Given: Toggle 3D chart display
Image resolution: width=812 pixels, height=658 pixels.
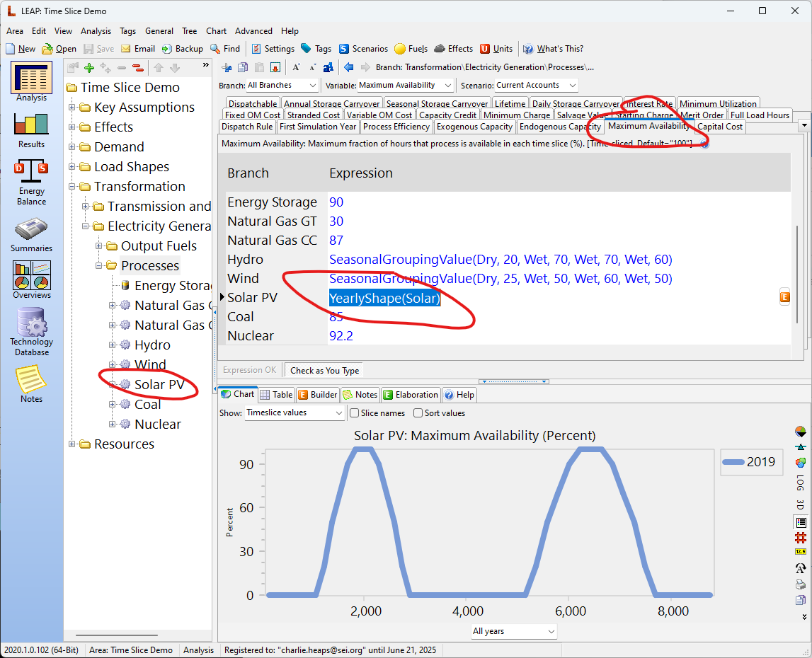Looking at the screenshot, I should pyautogui.click(x=801, y=504).
